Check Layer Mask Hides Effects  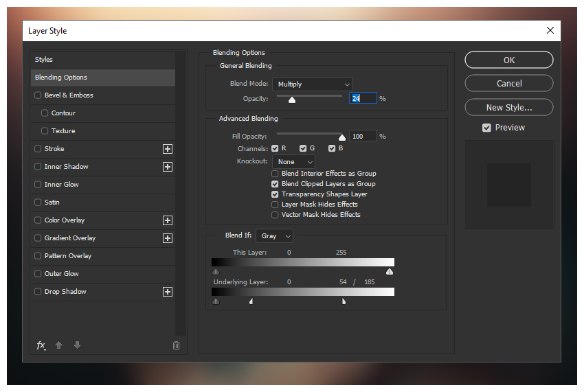(275, 205)
